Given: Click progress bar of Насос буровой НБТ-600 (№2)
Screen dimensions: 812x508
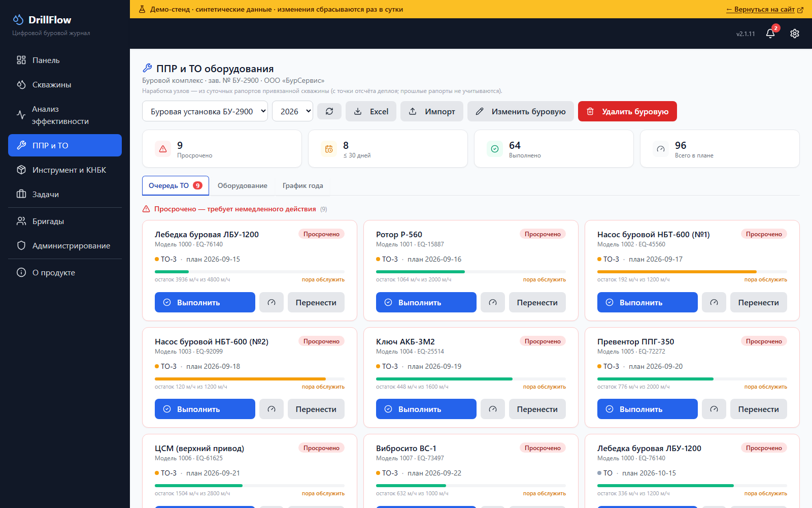Looking at the screenshot, I should [250, 379].
